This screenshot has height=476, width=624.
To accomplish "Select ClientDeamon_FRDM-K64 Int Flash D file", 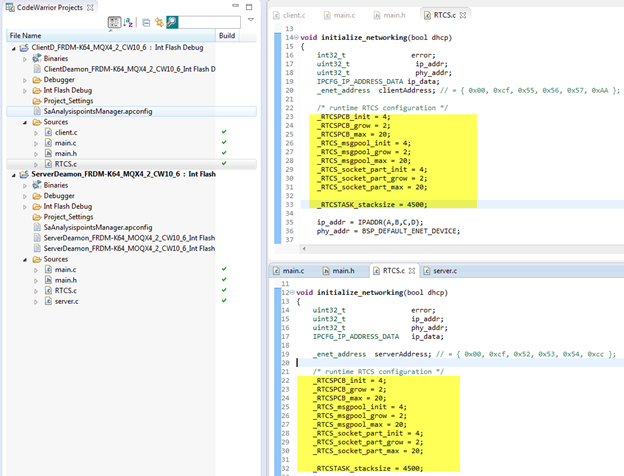I will [x=129, y=69].
